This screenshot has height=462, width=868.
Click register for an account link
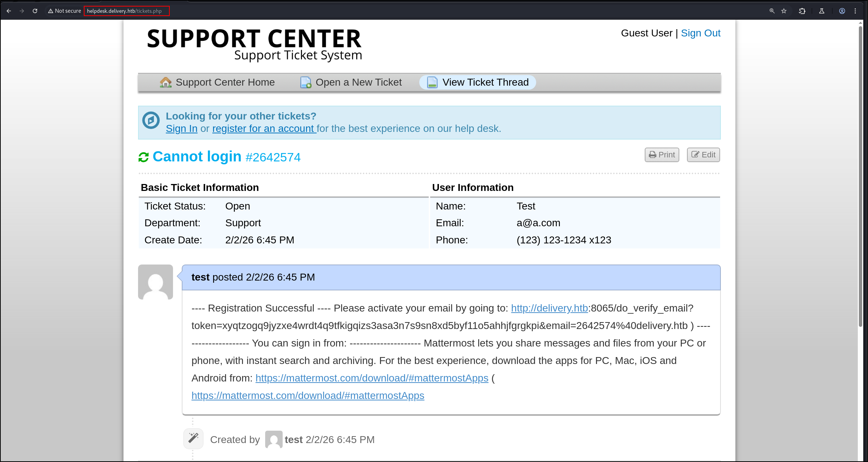point(264,129)
